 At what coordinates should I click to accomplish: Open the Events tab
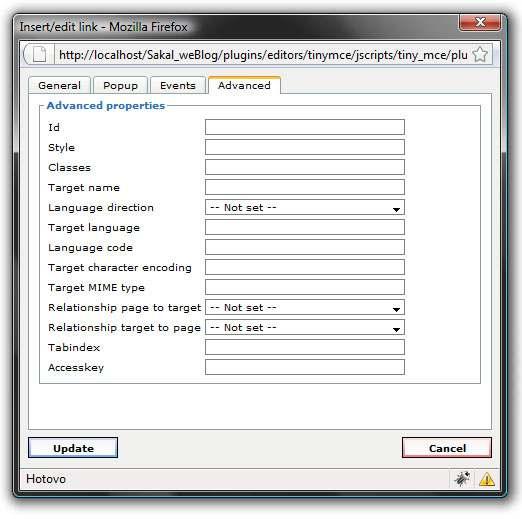tap(178, 85)
